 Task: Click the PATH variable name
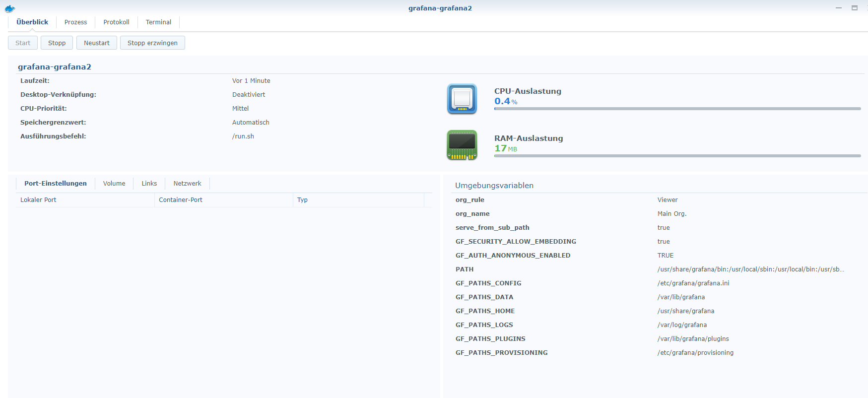click(x=465, y=269)
